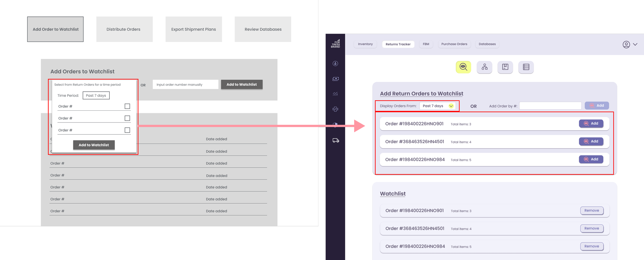Select the analytics chart sidebar icon
644x260 pixels.
(335, 94)
